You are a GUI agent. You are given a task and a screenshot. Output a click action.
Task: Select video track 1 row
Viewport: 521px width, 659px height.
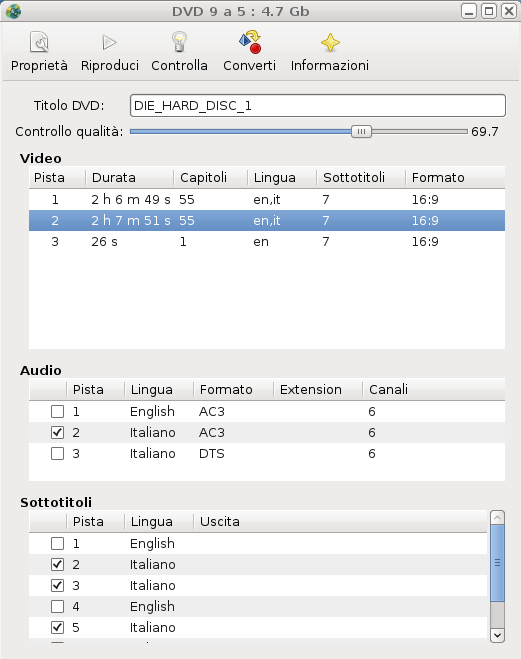267,200
